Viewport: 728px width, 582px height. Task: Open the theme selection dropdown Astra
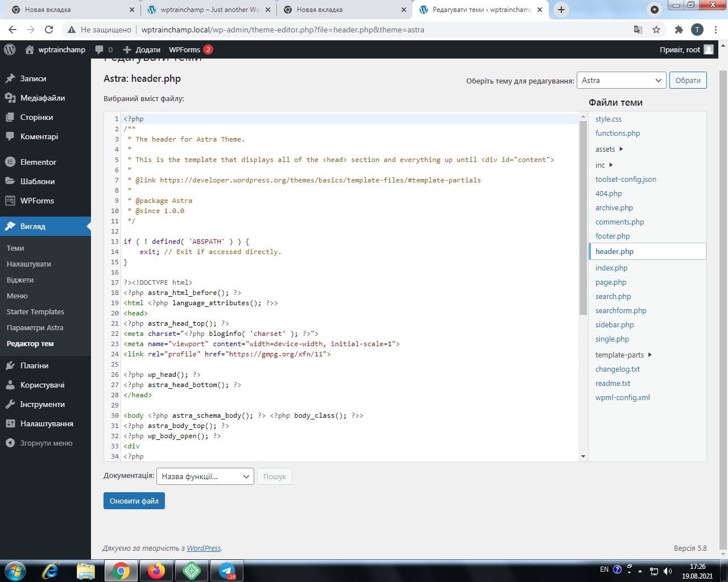[x=622, y=80]
